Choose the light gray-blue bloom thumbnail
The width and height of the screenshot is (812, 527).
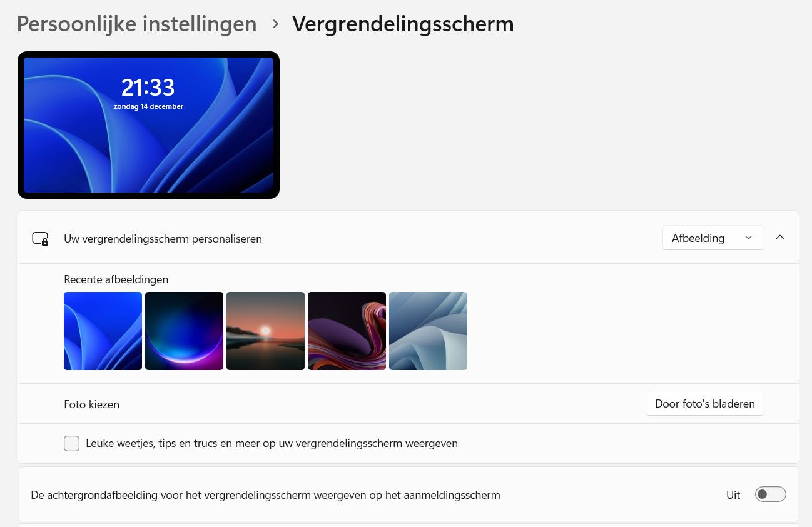click(x=428, y=331)
